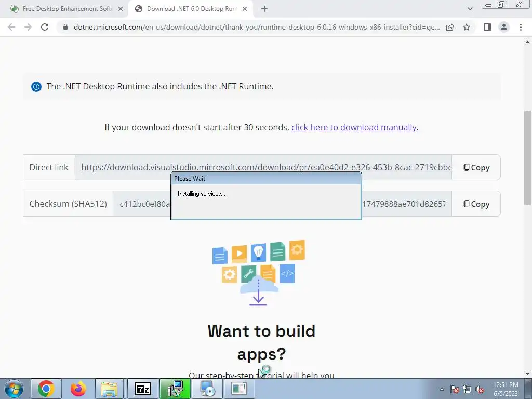This screenshot has width=532, height=399.
Task: Go back to the previous page
Action: 11,27
